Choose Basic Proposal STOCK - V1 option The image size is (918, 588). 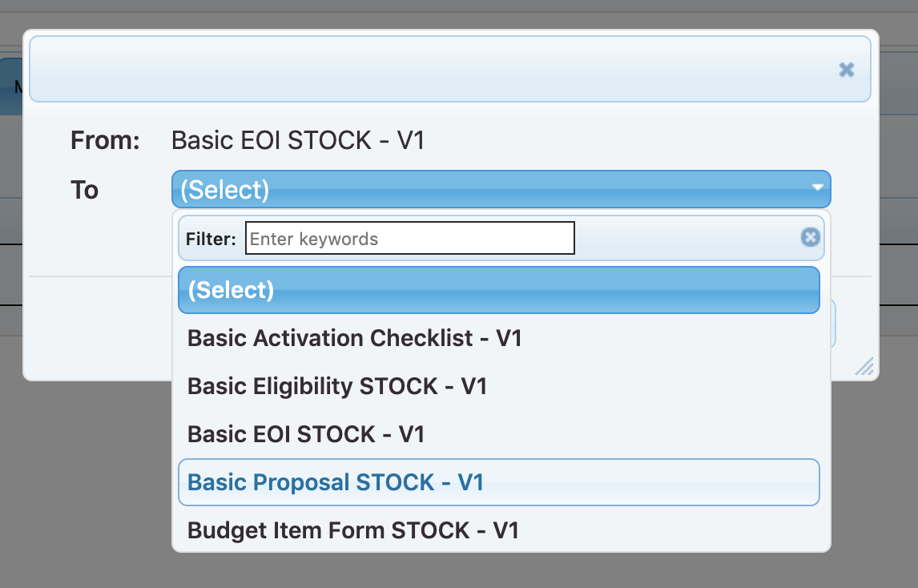click(x=336, y=482)
